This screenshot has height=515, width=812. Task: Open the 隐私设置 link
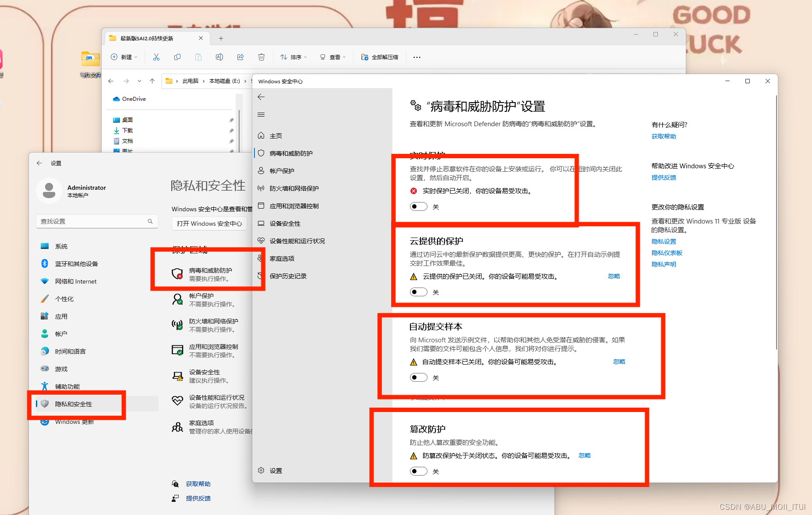point(664,242)
